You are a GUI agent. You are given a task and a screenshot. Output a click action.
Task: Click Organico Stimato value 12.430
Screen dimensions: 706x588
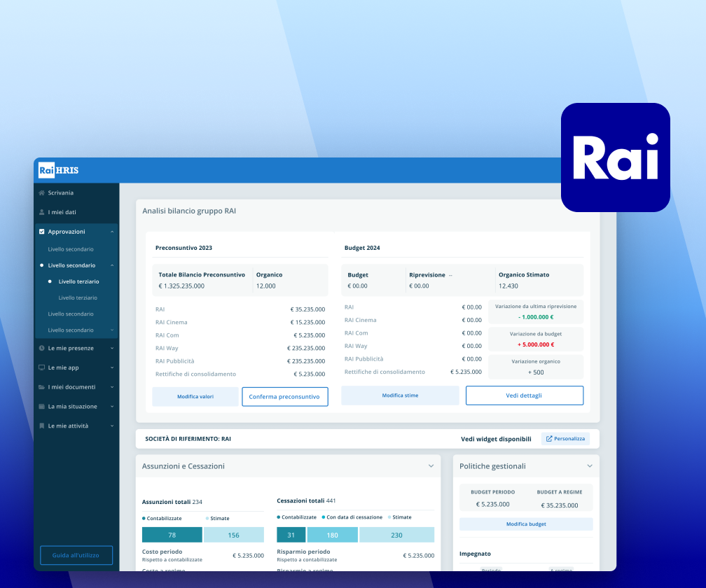coord(508,286)
